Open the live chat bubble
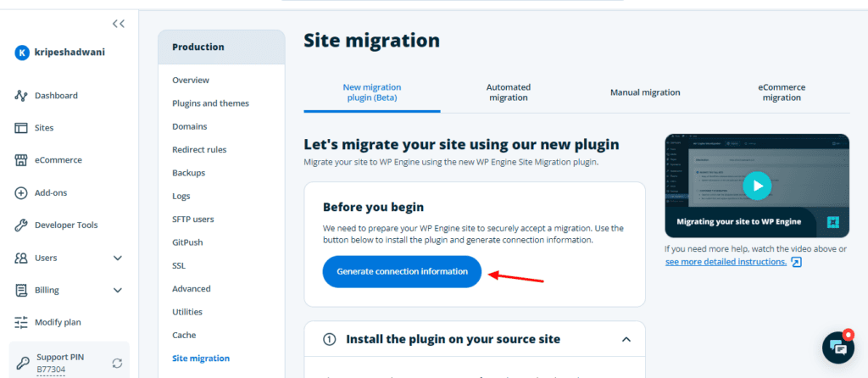This screenshot has width=868, height=378. pyautogui.click(x=838, y=347)
